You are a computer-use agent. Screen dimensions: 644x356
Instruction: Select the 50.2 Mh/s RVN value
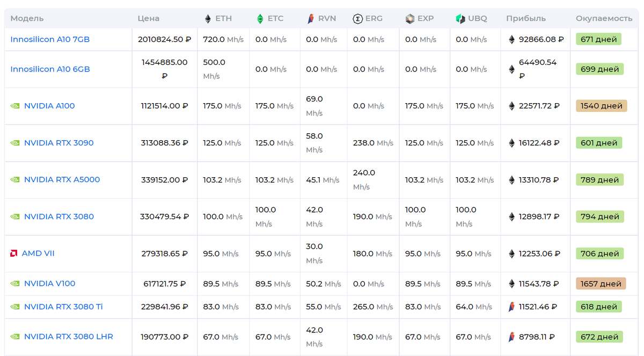[x=324, y=284]
